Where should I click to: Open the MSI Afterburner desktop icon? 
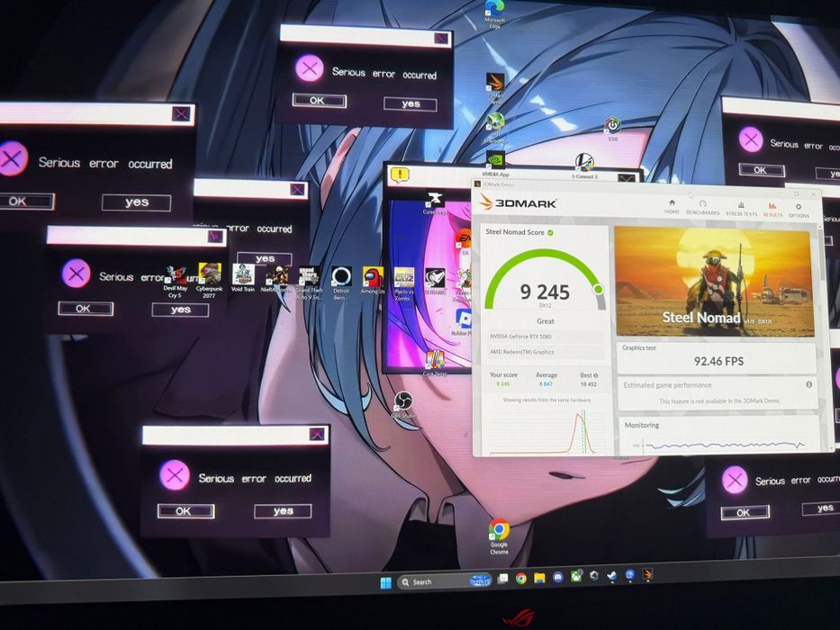(495, 128)
